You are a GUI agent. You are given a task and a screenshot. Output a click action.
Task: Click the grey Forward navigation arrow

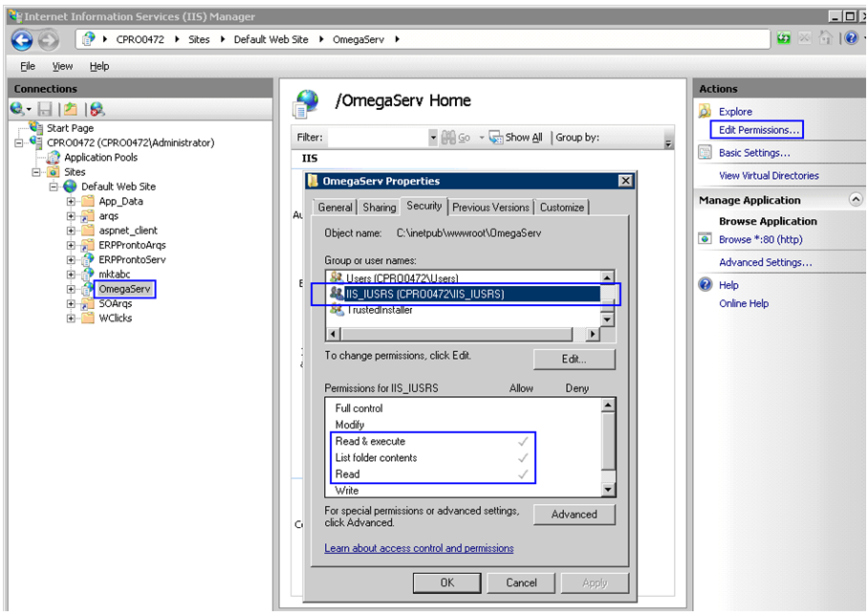(x=48, y=40)
